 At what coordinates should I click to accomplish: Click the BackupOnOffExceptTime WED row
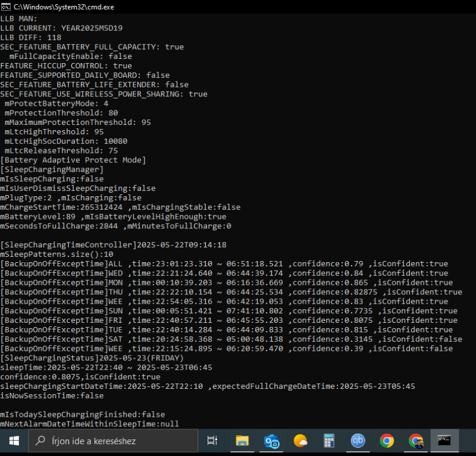(x=224, y=273)
